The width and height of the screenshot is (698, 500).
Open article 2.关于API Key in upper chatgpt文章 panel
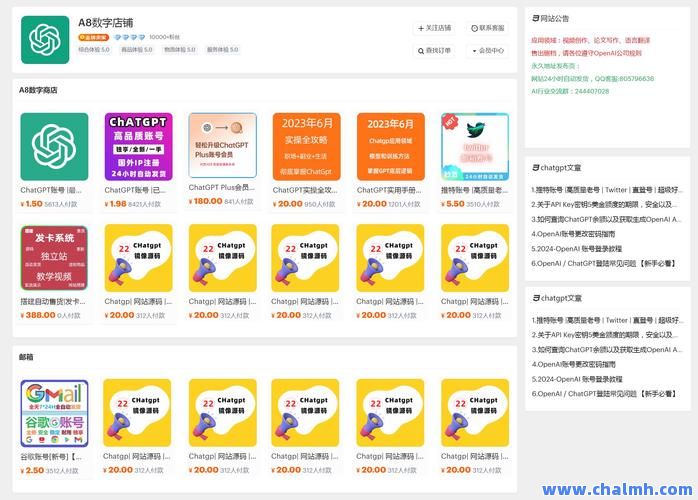(x=604, y=204)
